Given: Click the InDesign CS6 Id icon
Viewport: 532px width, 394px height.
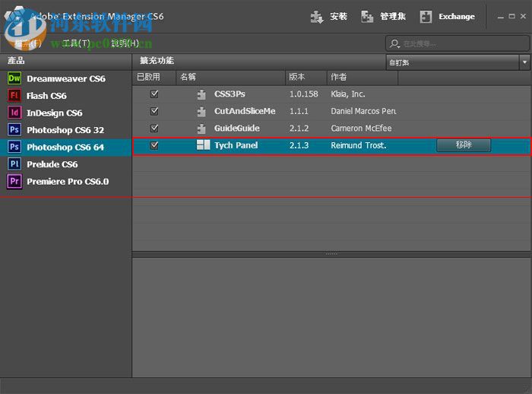Looking at the screenshot, I should point(14,113).
